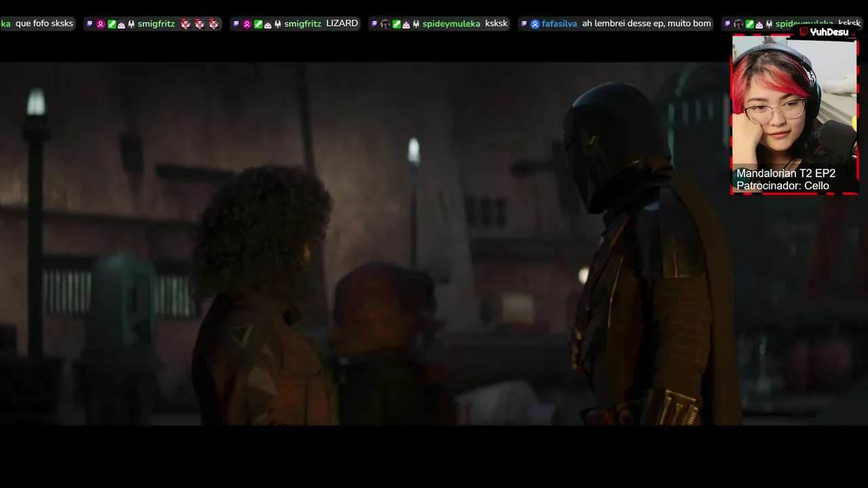Click the username fafasilva
This screenshot has width=868, height=488.
(x=559, y=24)
